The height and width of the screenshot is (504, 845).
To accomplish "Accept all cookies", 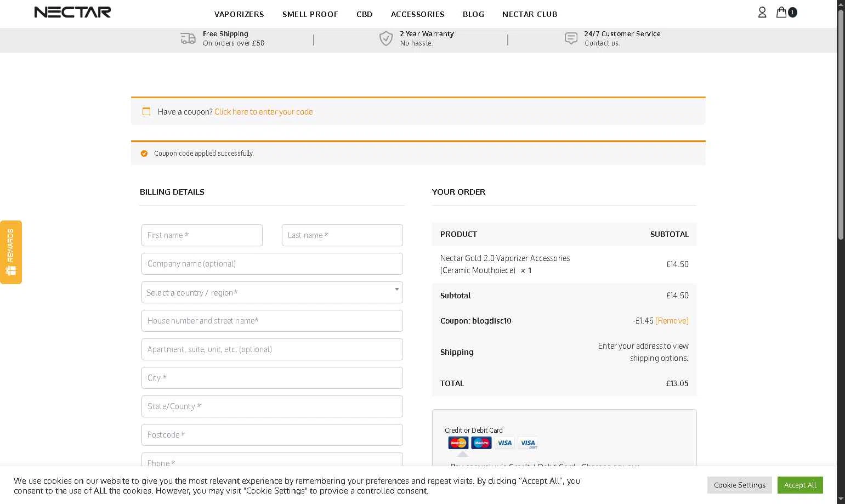I will [x=800, y=485].
